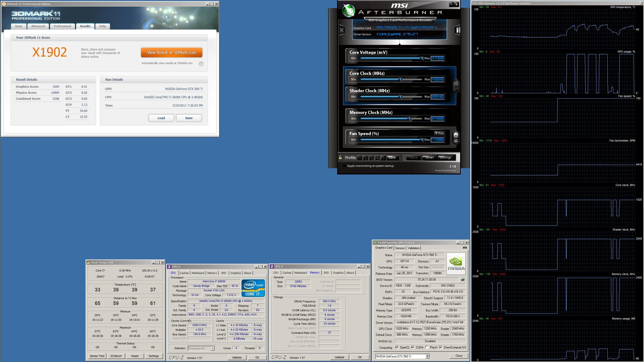Select Afterburner profile slot 4
The width and height of the screenshot is (644, 362).
tap(378, 158)
